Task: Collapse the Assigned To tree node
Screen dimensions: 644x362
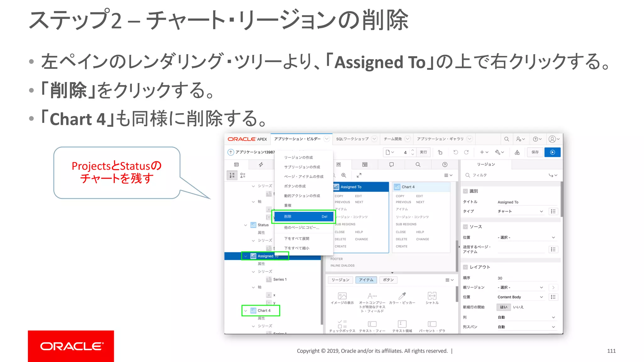Action: [x=246, y=256]
